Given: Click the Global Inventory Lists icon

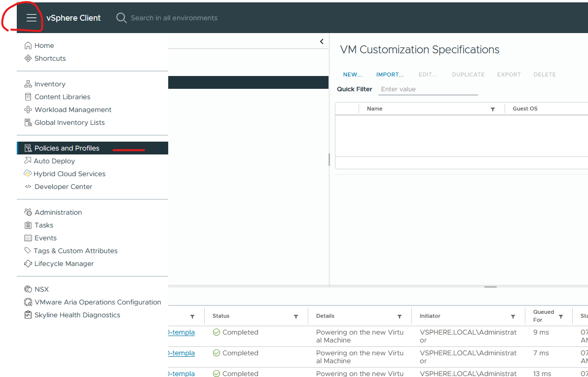Looking at the screenshot, I should click(x=28, y=122).
